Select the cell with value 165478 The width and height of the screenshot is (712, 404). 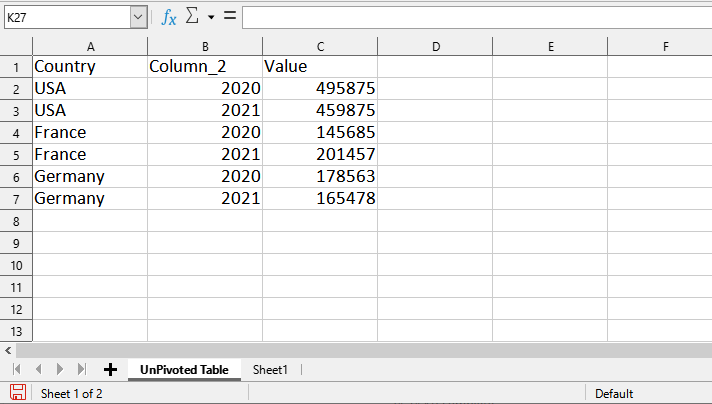(320, 198)
